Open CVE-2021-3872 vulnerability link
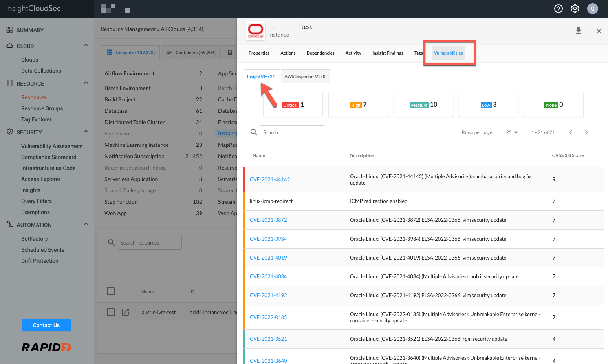The height and width of the screenshot is (364, 608). pyautogui.click(x=268, y=220)
